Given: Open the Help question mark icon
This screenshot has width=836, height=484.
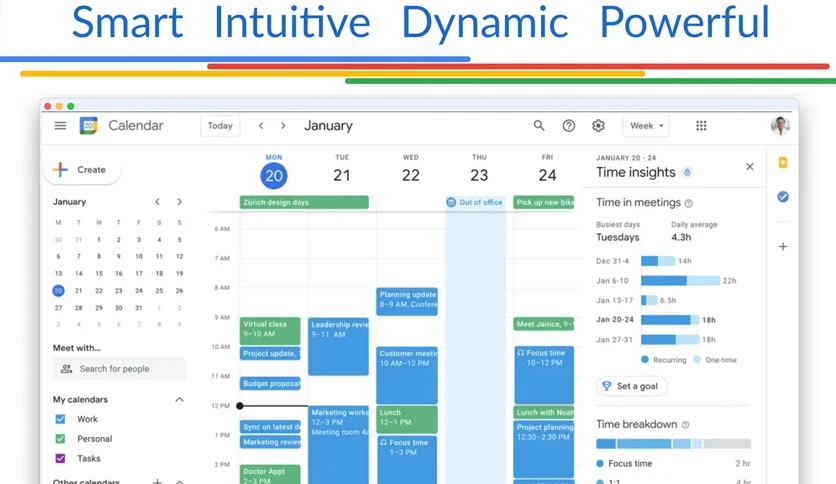Looking at the screenshot, I should [569, 126].
